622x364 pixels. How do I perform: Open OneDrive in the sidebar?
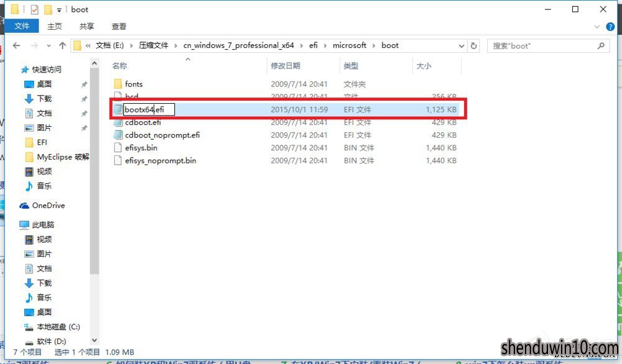pyautogui.click(x=49, y=205)
